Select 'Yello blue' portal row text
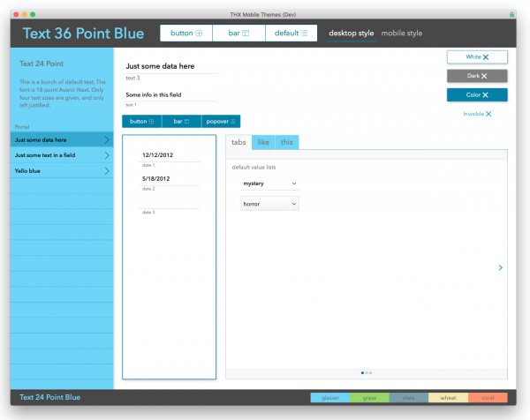The image size is (530, 420). click(x=27, y=171)
